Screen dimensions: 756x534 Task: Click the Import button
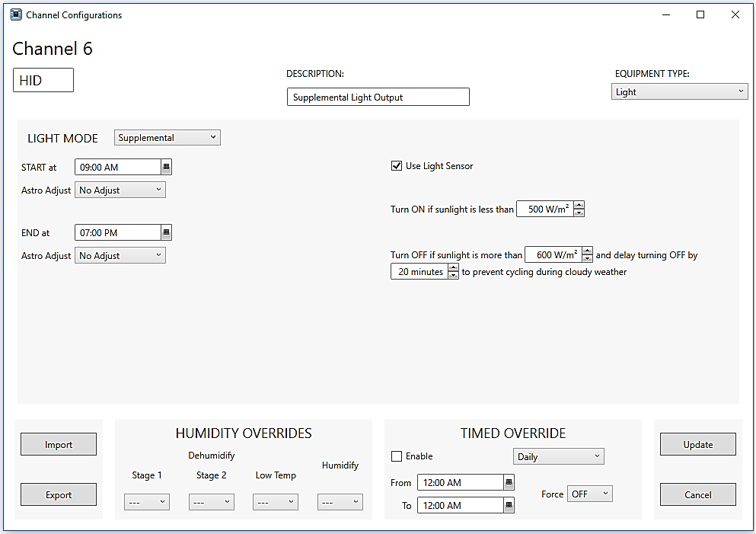coord(59,444)
